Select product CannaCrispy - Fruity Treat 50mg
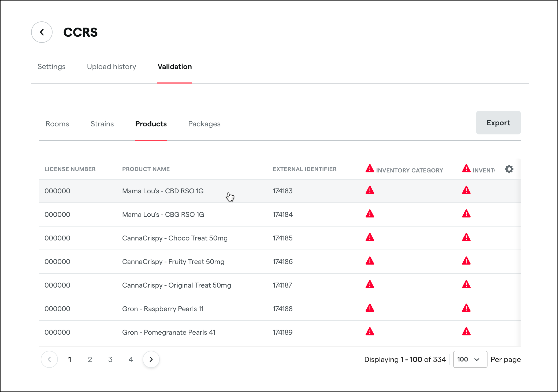The width and height of the screenshot is (558, 392). pyautogui.click(x=173, y=262)
